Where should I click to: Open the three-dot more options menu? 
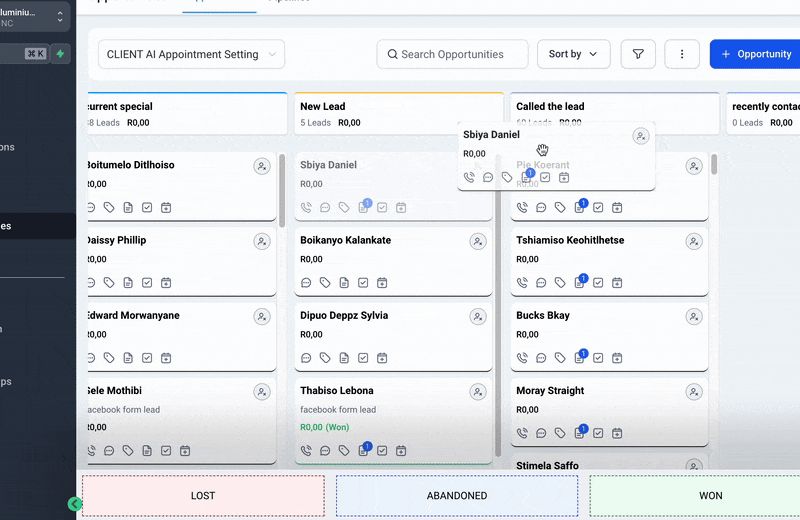[x=682, y=54]
